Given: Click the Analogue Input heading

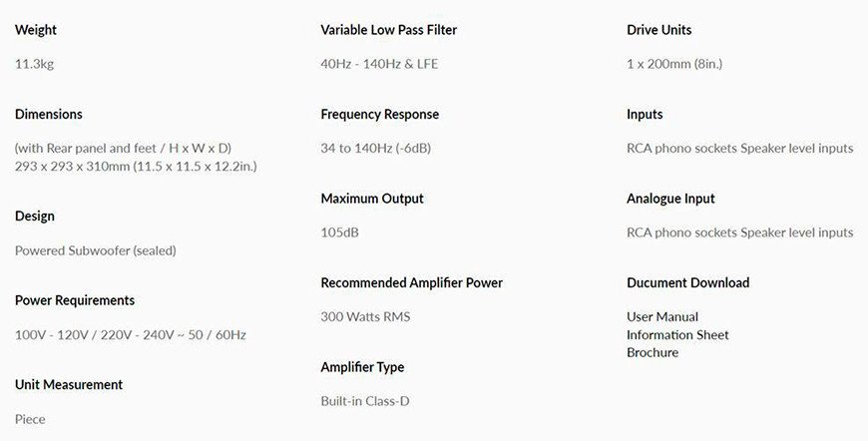Looking at the screenshot, I should [x=671, y=199].
